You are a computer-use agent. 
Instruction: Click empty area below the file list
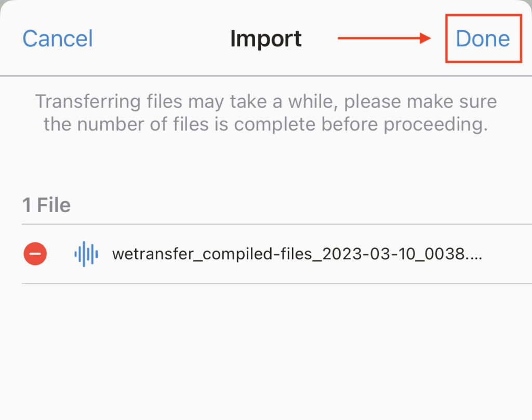(266, 350)
